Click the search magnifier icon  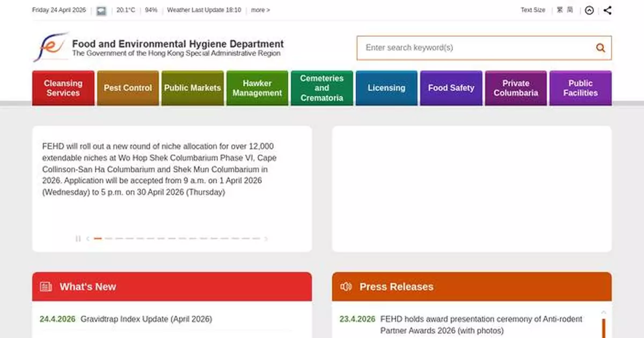point(600,47)
